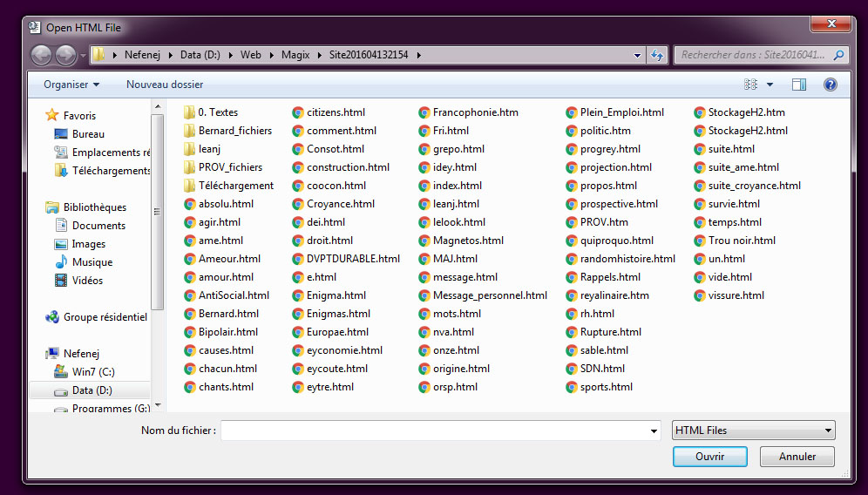The image size is (868, 495).
Task: Open the Organiser menu
Action: coord(71,85)
